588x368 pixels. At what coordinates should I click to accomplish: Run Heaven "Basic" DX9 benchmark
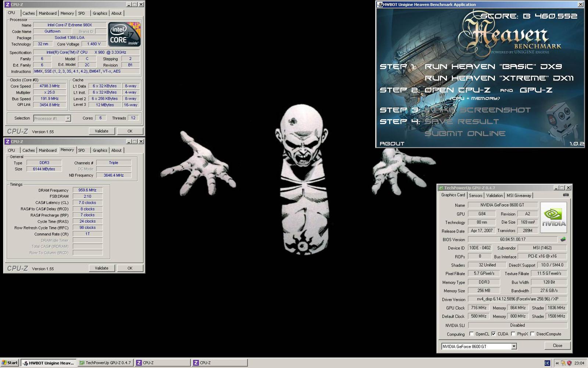493,67
